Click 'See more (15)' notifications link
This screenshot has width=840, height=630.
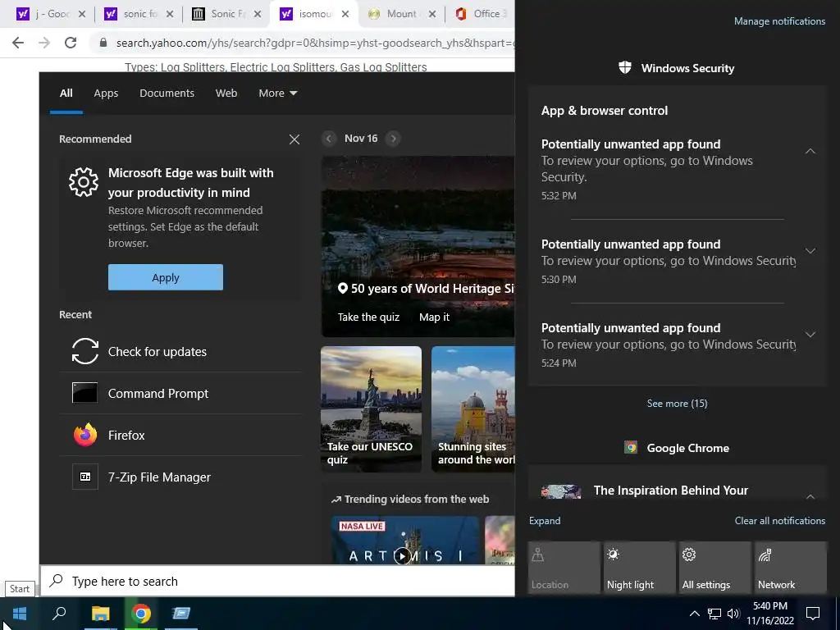[677, 404]
